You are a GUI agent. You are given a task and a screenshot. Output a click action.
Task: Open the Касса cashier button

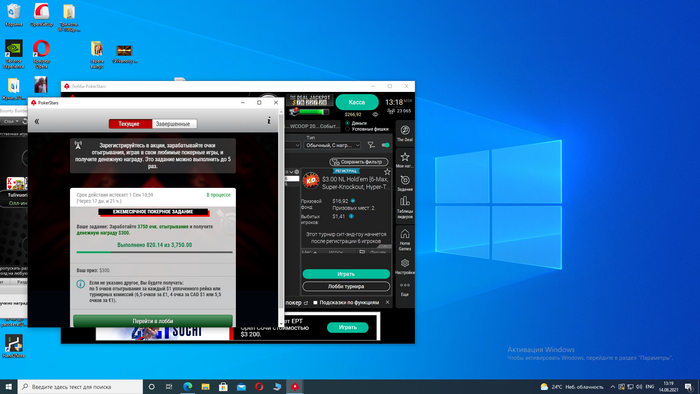[x=357, y=102]
